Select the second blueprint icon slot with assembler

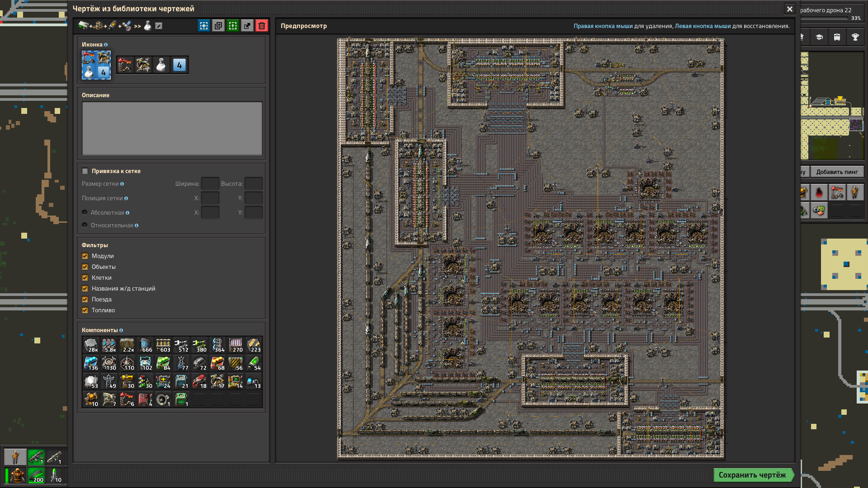pyautogui.click(x=143, y=65)
